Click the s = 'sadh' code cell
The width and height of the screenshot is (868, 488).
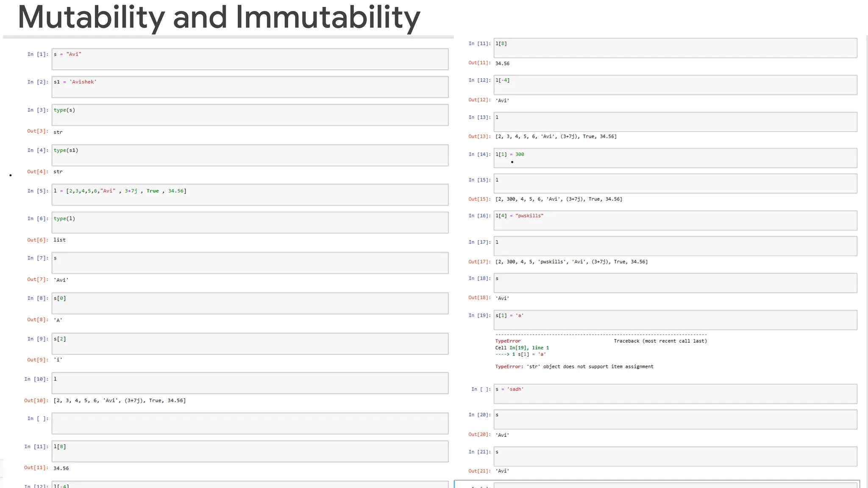[x=675, y=394]
